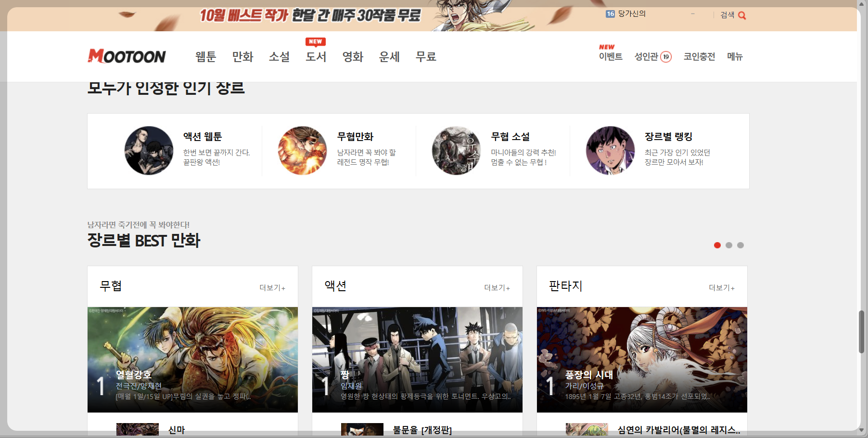Select the third carousel dot

tap(740, 245)
